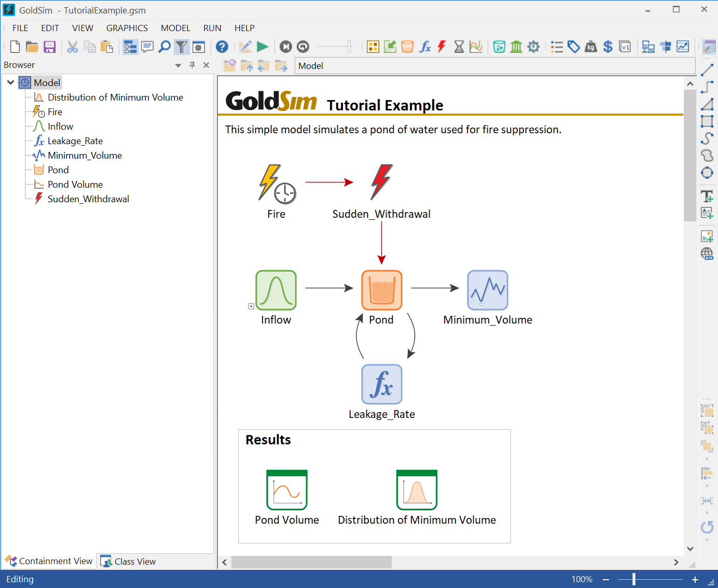Insert a red lightning Event element

[441, 47]
